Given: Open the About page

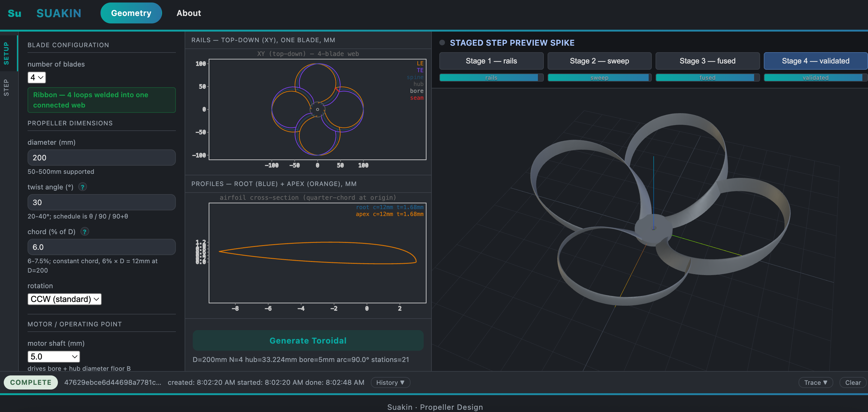Looking at the screenshot, I should 189,13.
